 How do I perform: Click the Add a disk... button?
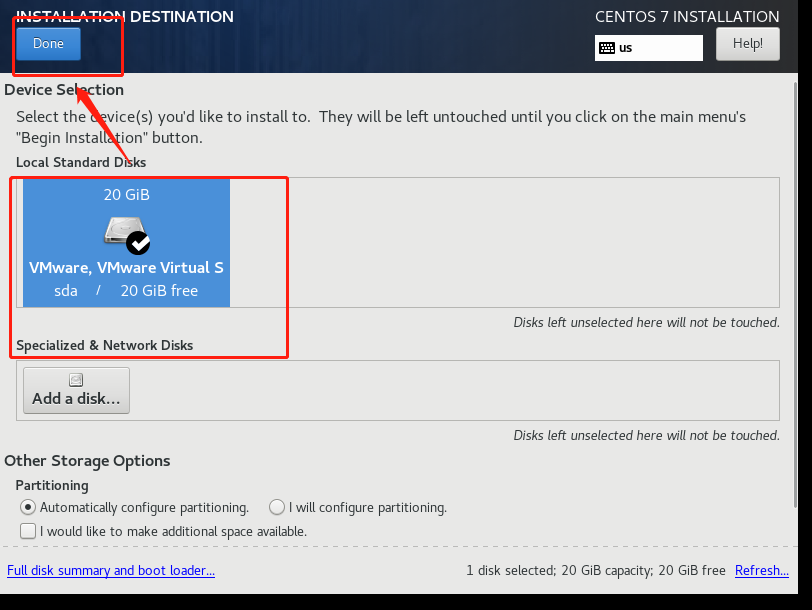(76, 390)
